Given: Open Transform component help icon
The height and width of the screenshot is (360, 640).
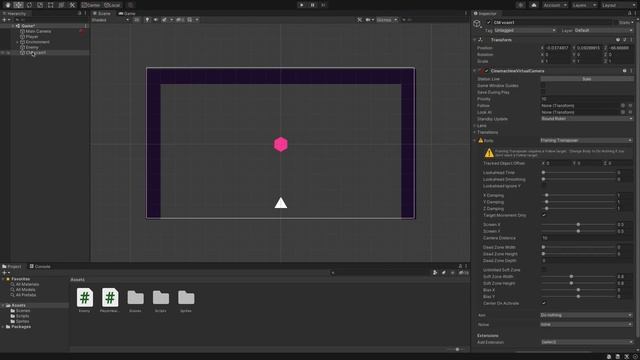Looking at the screenshot, I should [x=618, y=40].
